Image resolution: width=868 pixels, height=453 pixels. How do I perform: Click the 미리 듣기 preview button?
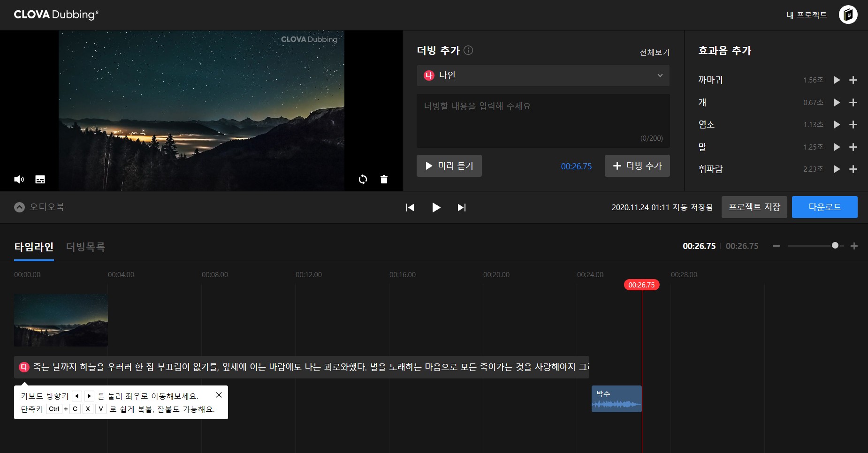pos(449,166)
